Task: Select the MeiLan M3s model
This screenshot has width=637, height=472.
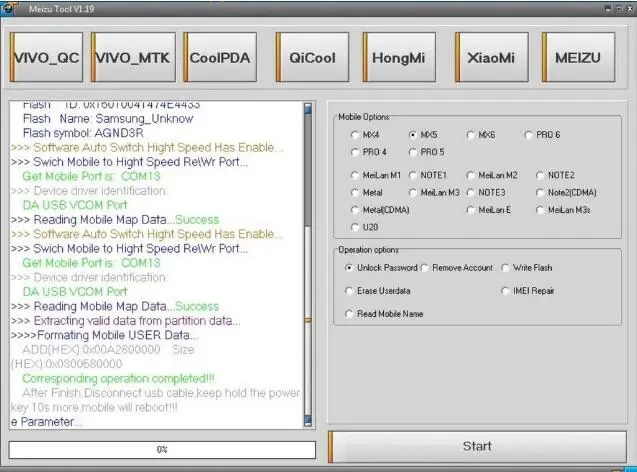Action: (x=563, y=210)
